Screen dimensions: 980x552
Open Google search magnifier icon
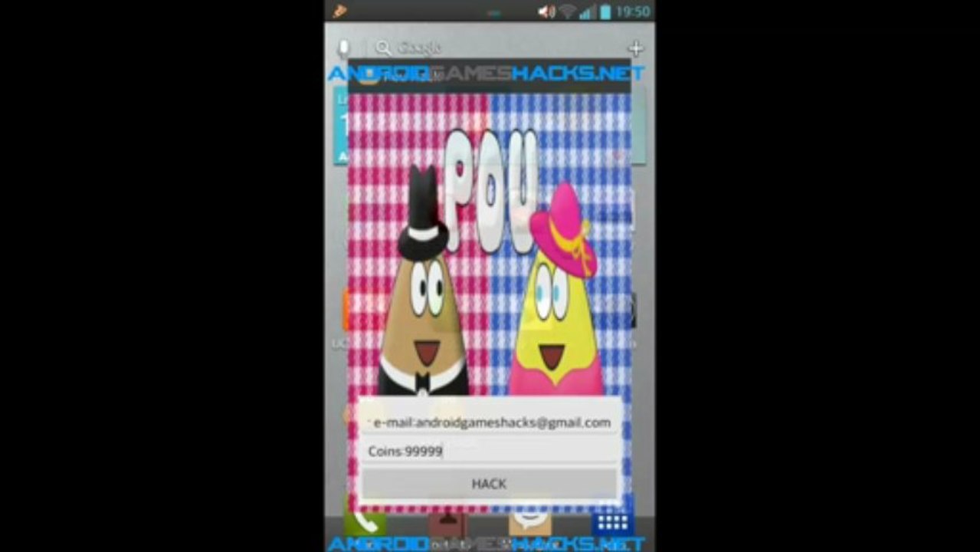pyautogui.click(x=383, y=48)
